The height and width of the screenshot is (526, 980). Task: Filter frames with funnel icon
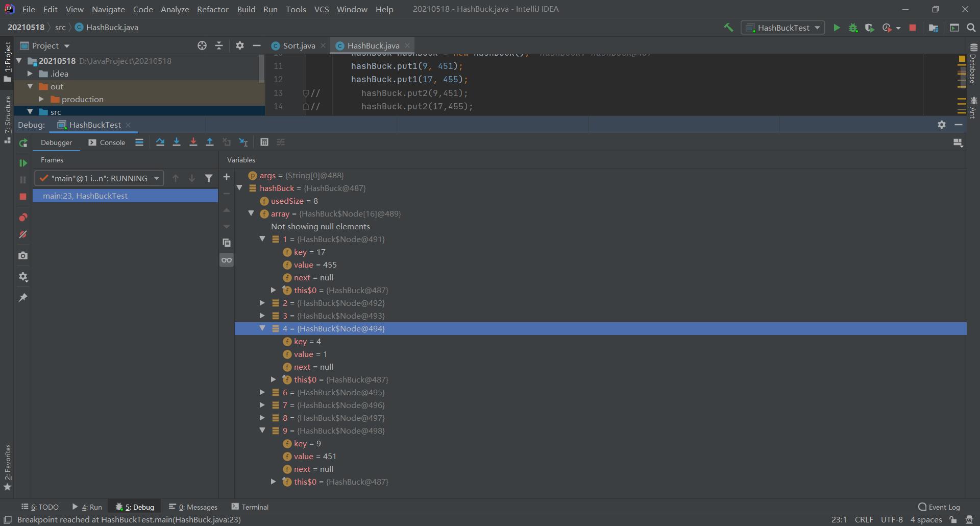coord(209,178)
